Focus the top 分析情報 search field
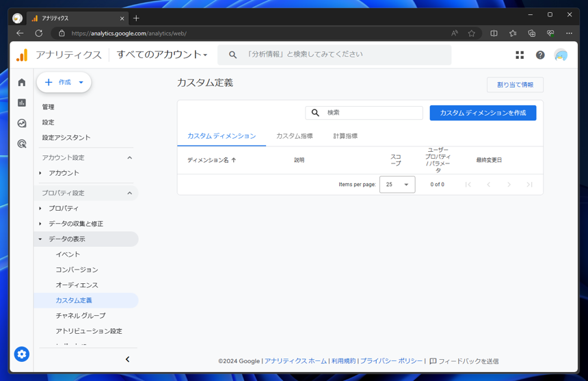Screen dimensions: 588x381 [x=334, y=55]
